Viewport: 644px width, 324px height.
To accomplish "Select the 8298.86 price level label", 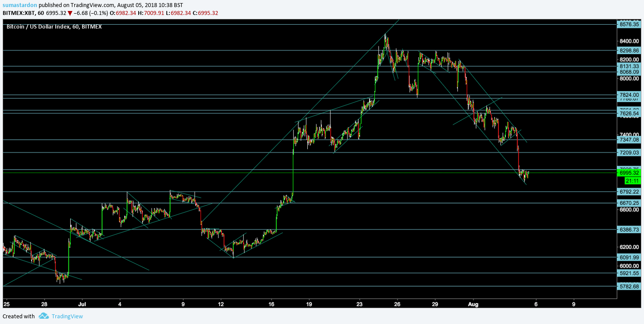I will pos(629,51).
